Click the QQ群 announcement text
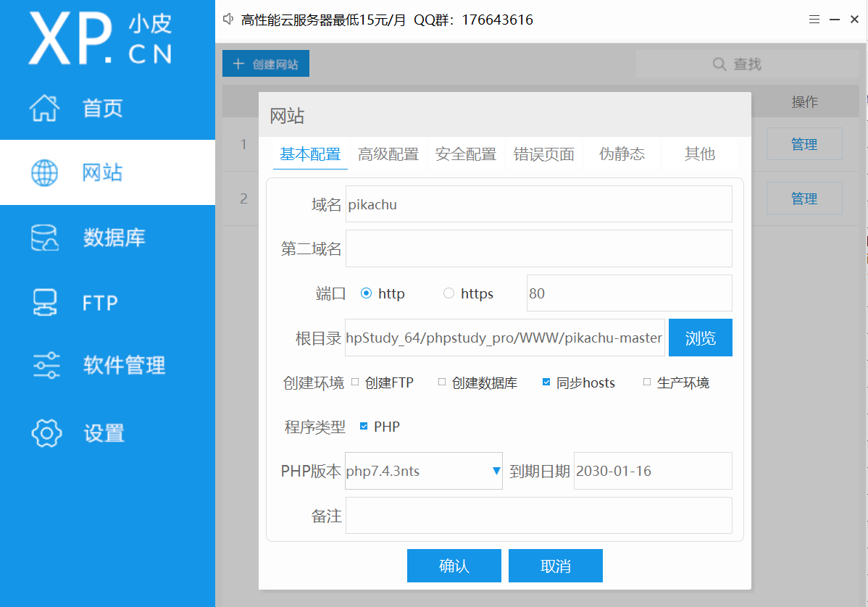This screenshot has width=868, height=607. point(473,20)
